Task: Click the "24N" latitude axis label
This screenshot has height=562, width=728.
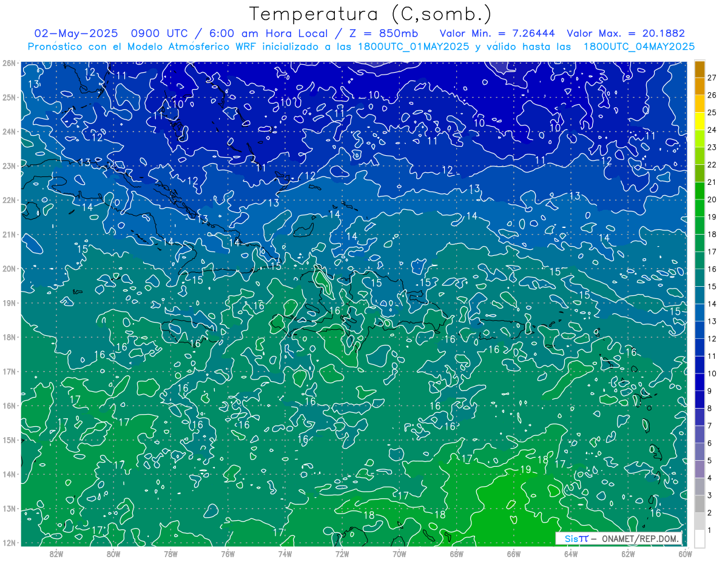Action: (x=8, y=132)
